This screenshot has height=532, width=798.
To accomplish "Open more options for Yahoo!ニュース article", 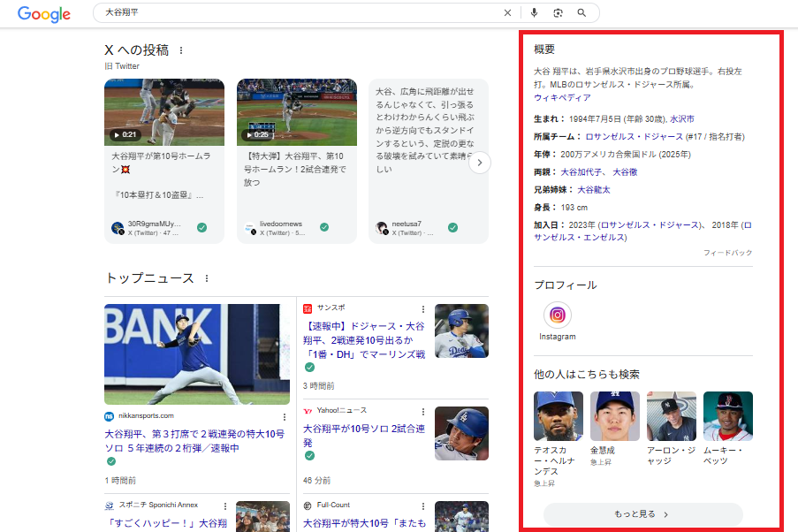I will pos(423,411).
